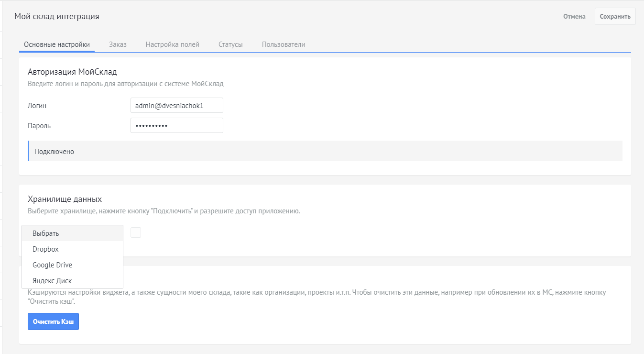This screenshot has height=354, width=644.
Task: Switch to the Пользователи tab
Action: [284, 44]
